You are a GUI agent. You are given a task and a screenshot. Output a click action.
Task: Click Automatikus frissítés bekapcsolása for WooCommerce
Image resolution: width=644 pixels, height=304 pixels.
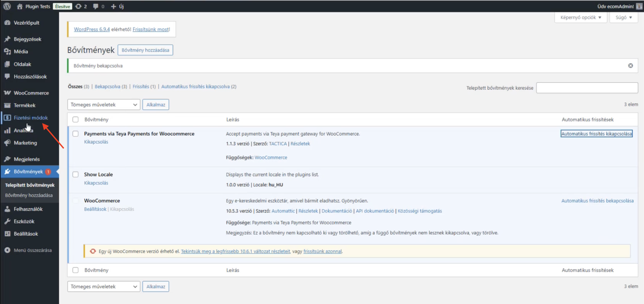coord(597,201)
